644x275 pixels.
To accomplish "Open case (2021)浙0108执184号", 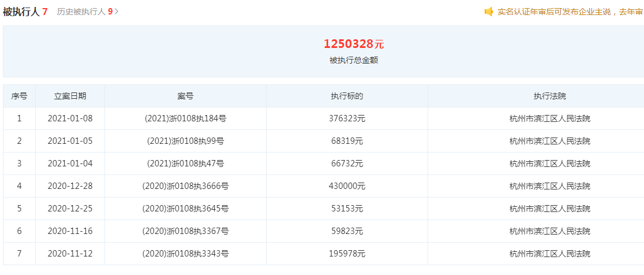I will [186, 119].
